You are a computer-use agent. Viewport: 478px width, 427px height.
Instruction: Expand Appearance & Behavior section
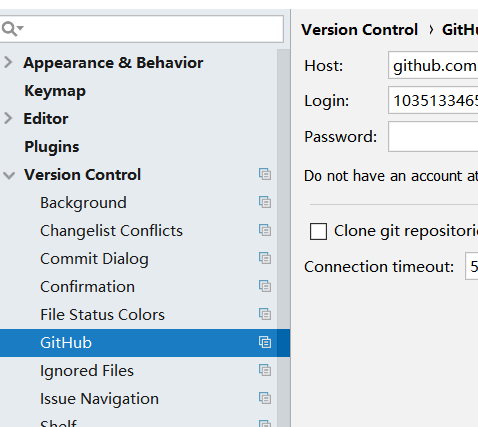click(x=9, y=63)
